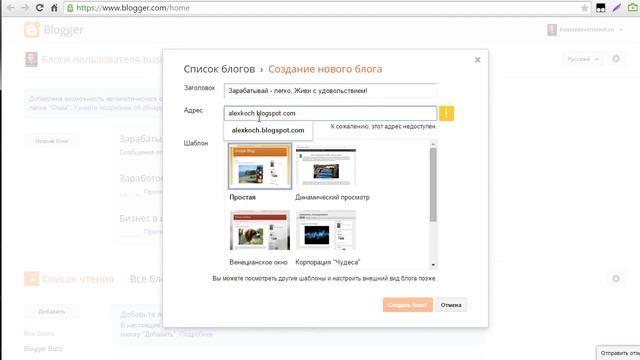
Task: Click the green padlock security icon
Action: pos(70,8)
